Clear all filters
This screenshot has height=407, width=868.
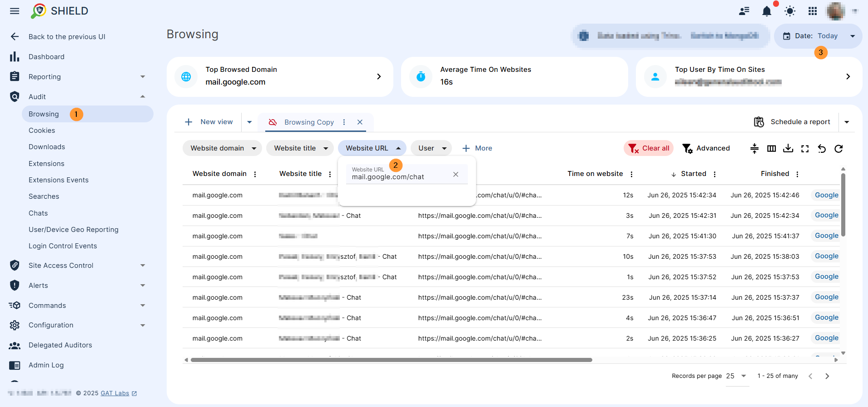(x=649, y=148)
